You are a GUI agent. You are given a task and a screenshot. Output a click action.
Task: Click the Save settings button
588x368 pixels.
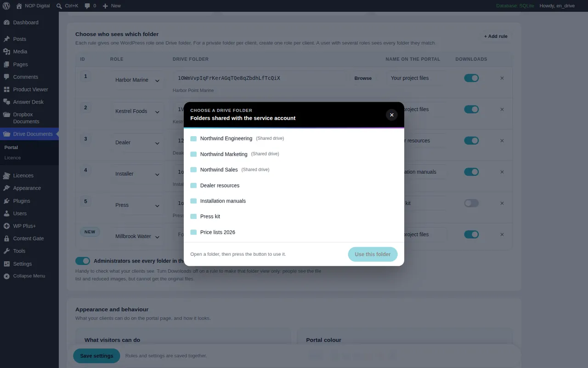tap(96, 356)
